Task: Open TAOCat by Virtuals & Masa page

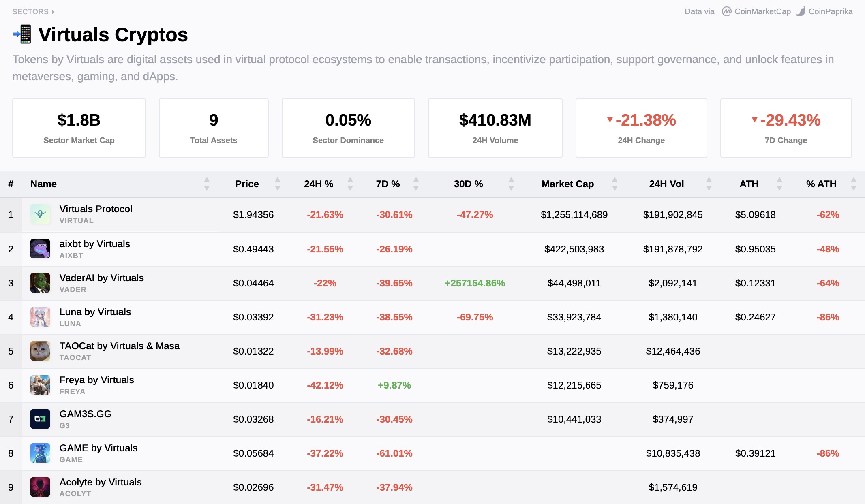Action: [x=119, y=346]
